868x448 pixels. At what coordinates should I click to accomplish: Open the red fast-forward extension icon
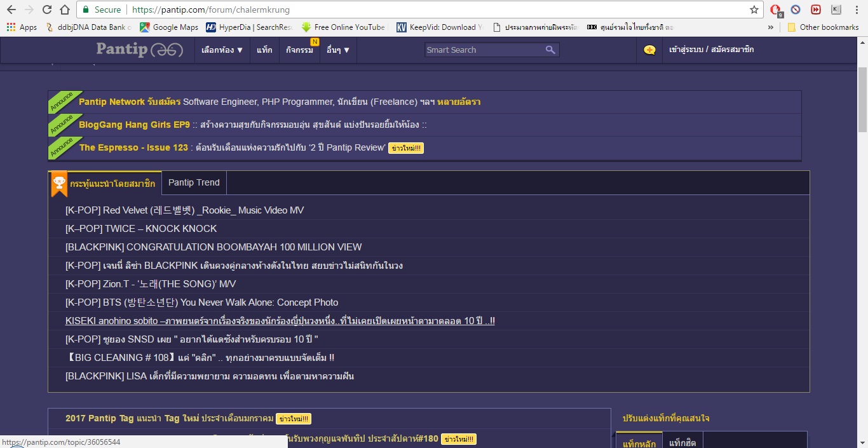pos(816,10)
